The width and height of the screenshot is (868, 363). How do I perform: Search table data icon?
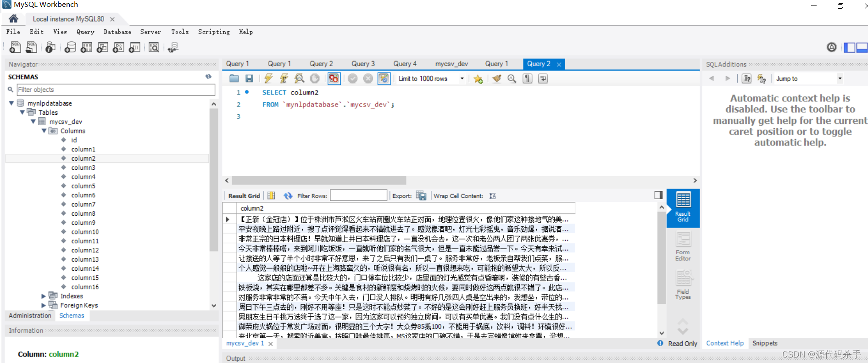pos(154,47)
